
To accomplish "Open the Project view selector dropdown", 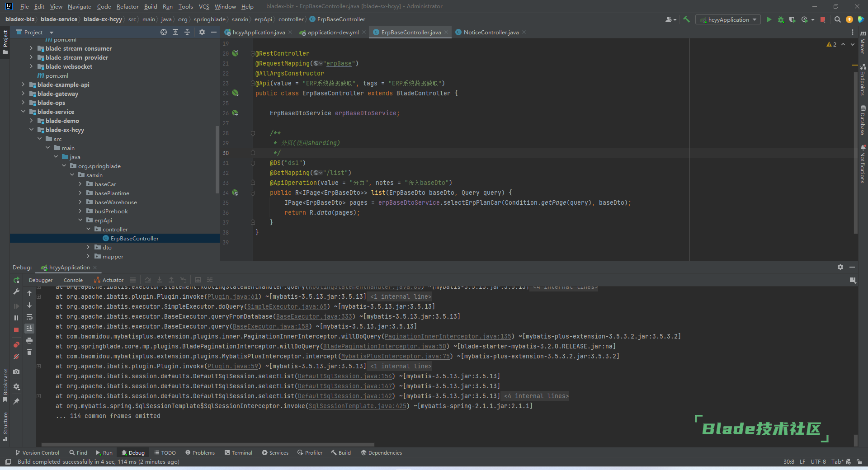I will coord(34,32).
